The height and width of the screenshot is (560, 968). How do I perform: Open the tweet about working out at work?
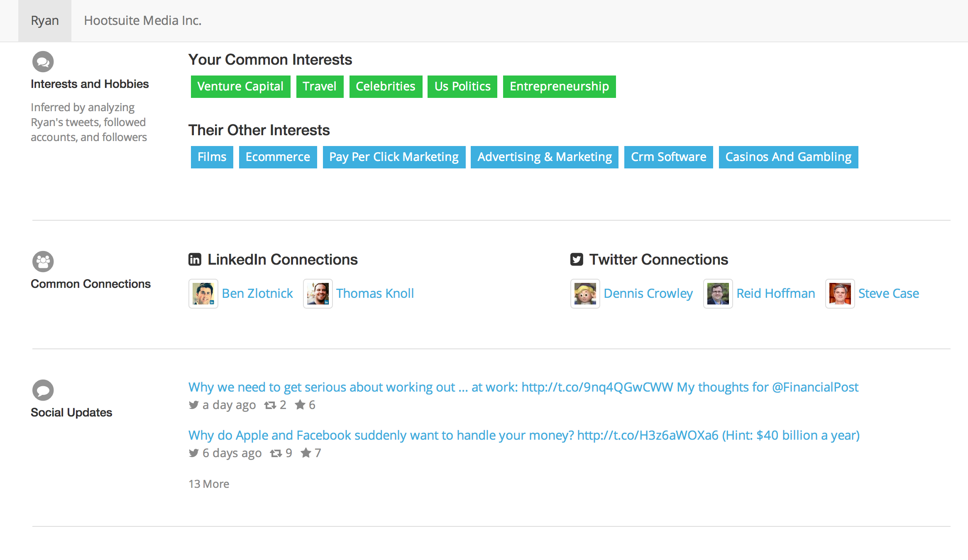pos(523,387)
